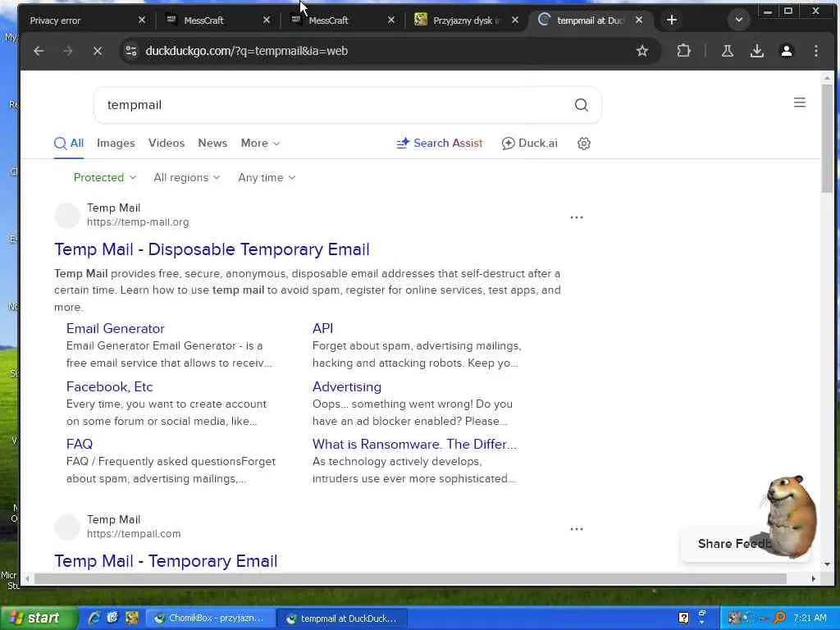Click the https://tempail.com URL text
This screenshot has height=630, width=840.
coord(134,533)
